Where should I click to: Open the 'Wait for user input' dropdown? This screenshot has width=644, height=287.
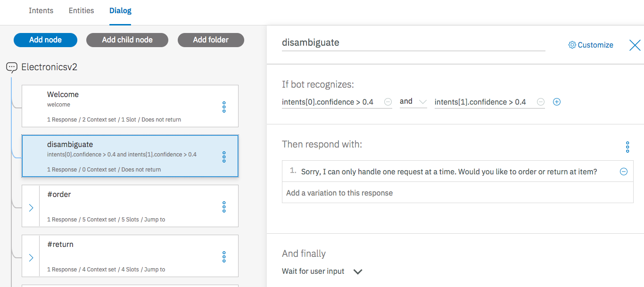pos(357,271)
